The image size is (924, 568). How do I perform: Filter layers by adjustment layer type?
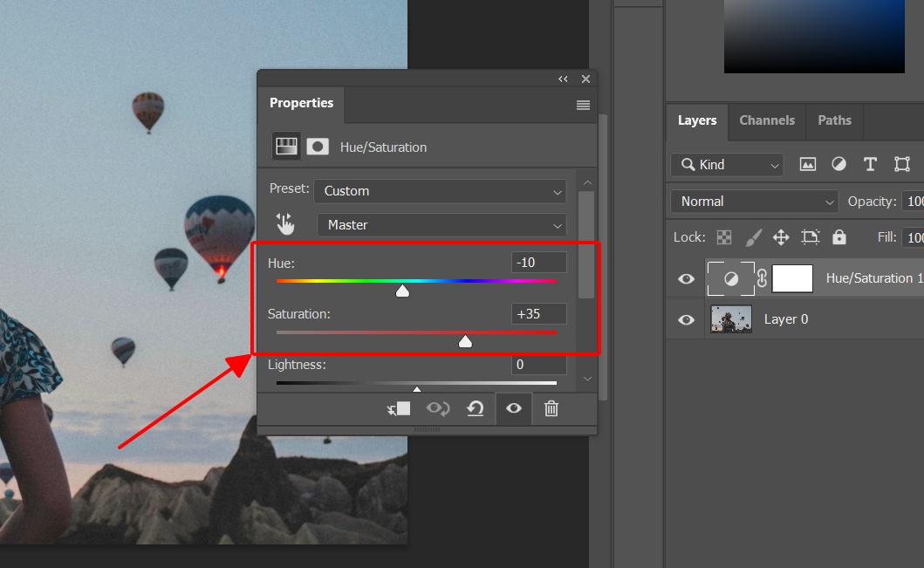(838, 164)
